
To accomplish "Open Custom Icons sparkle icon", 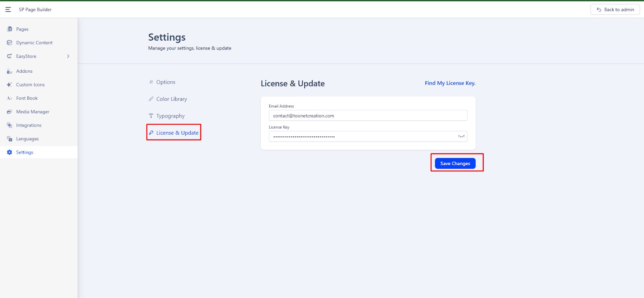I will (x=10, y=85).
